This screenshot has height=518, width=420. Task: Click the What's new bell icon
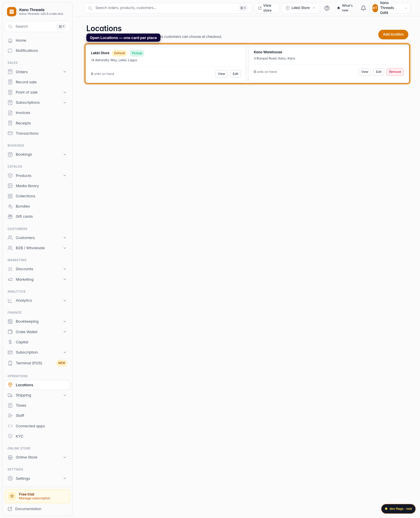(x=339, y=8)
